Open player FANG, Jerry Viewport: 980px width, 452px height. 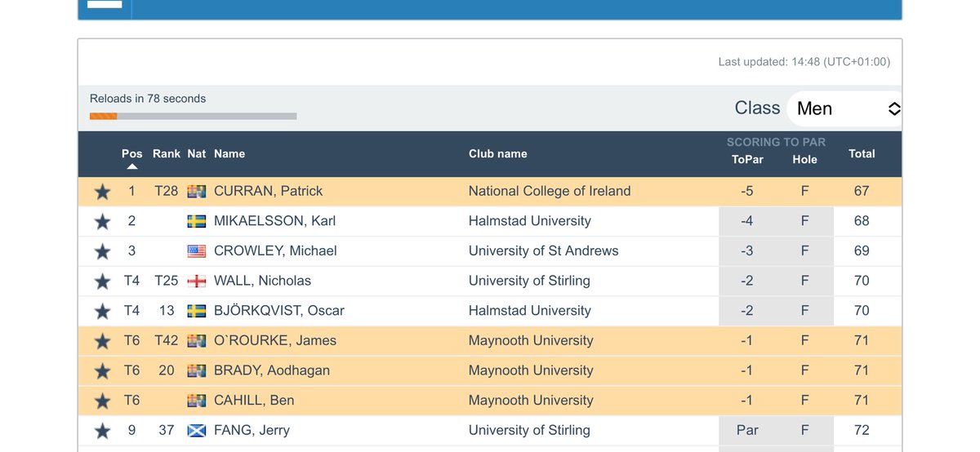pos(252,430)
